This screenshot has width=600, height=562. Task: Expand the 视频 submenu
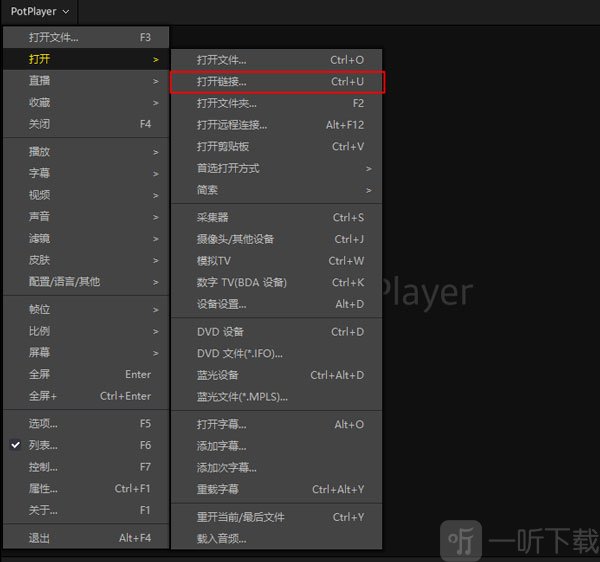(x=86, y=195)
